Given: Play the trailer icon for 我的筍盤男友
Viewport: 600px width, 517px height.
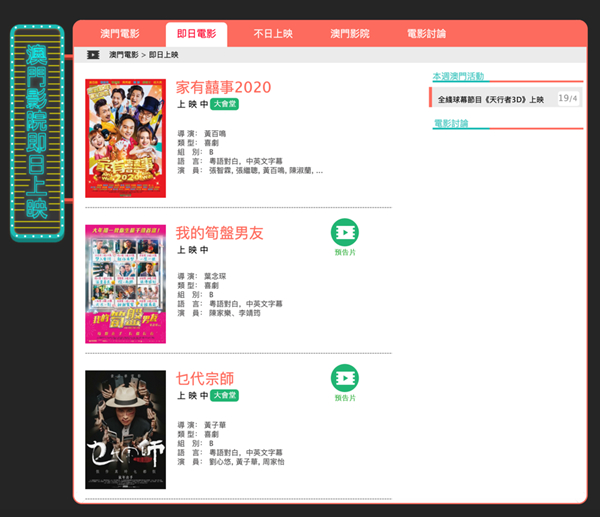Looking at the screenshot, I should (x=345, y=232).
